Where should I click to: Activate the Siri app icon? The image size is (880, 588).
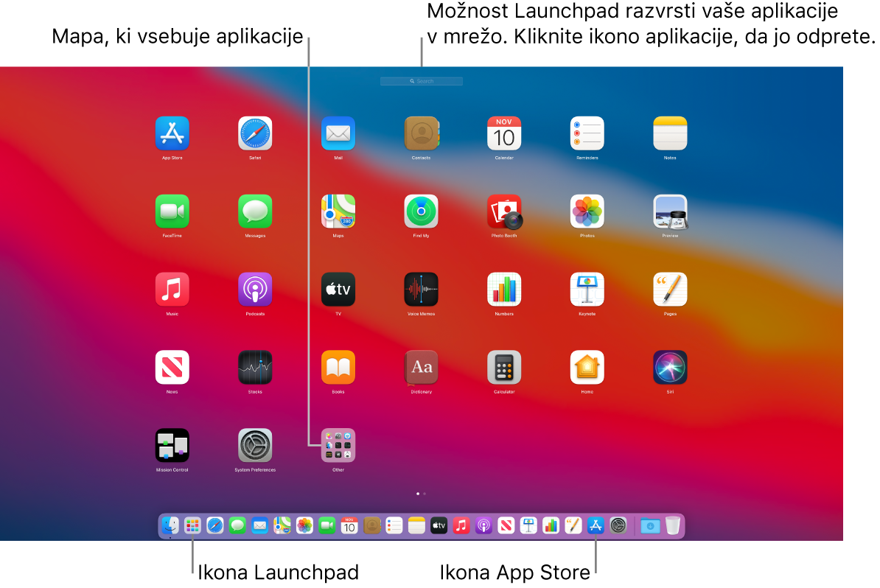(670, 368)
